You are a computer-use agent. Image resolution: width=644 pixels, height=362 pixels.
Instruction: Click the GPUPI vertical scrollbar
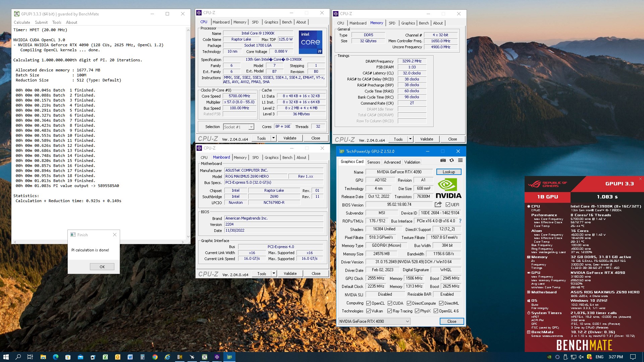point(188,134)
